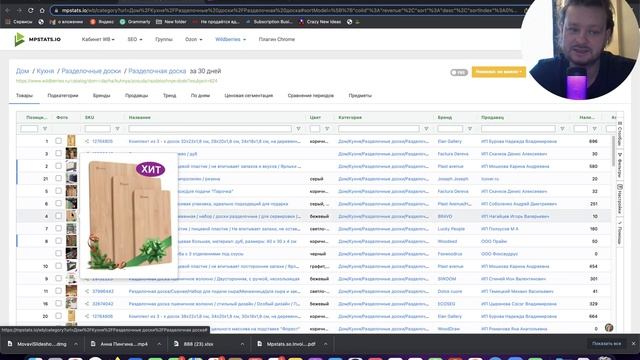Screen dimensions: 640x360
Task: Click the Показать все downloads button
Action: point(606,344)
